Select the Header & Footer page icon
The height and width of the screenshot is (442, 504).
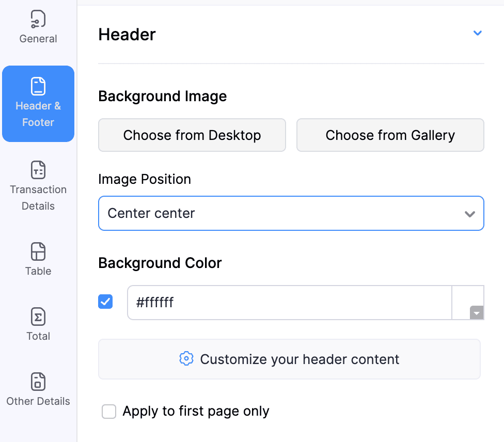[38, 86]
